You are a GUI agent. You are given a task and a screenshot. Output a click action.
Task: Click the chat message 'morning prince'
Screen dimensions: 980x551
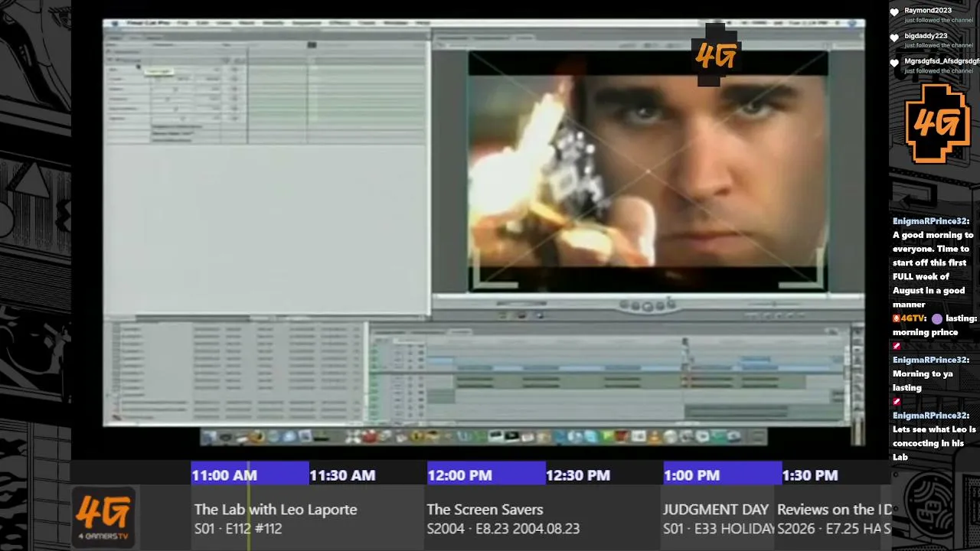(x=925, y=332)
